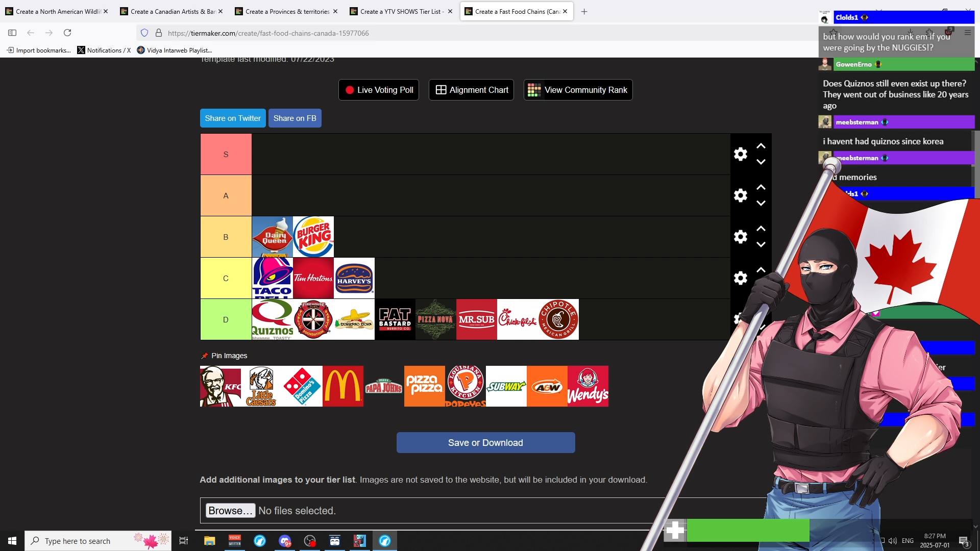Open the Alignment Chart
Image resolution: width=980 pixels, height=551 pixels.
pos(471,90)
